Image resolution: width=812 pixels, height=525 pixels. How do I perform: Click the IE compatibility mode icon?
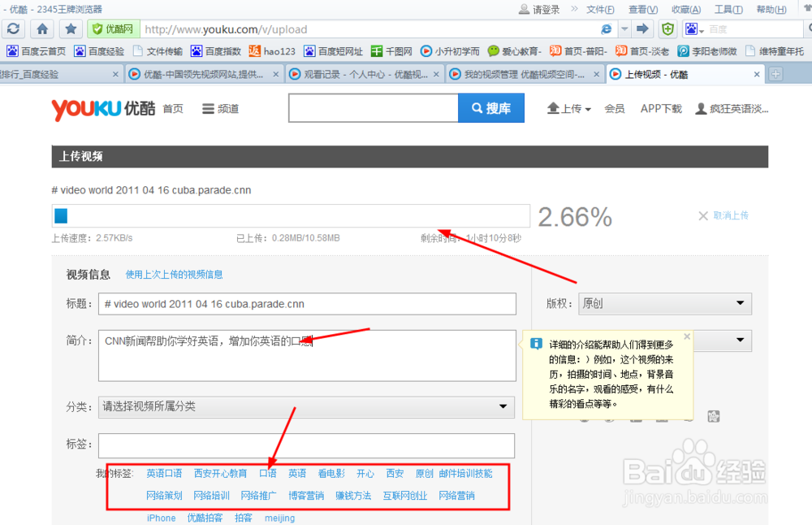click(x=607, y=29)
